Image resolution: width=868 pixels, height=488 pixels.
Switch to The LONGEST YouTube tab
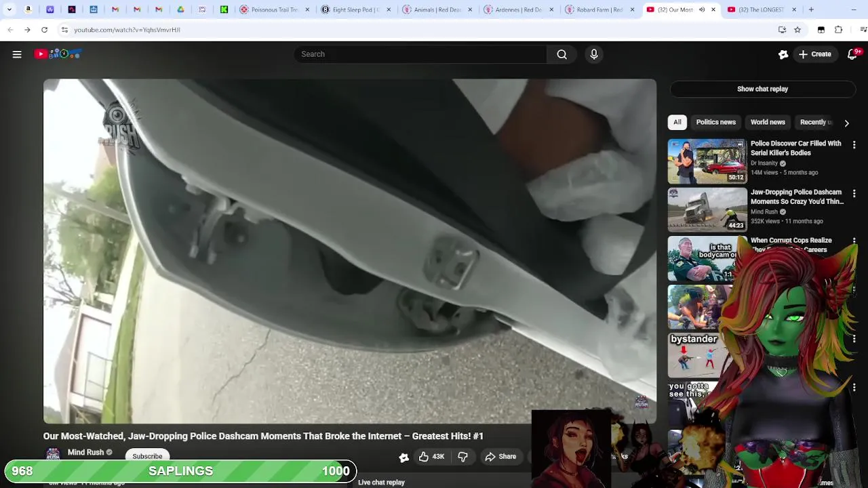coord(761,9)
